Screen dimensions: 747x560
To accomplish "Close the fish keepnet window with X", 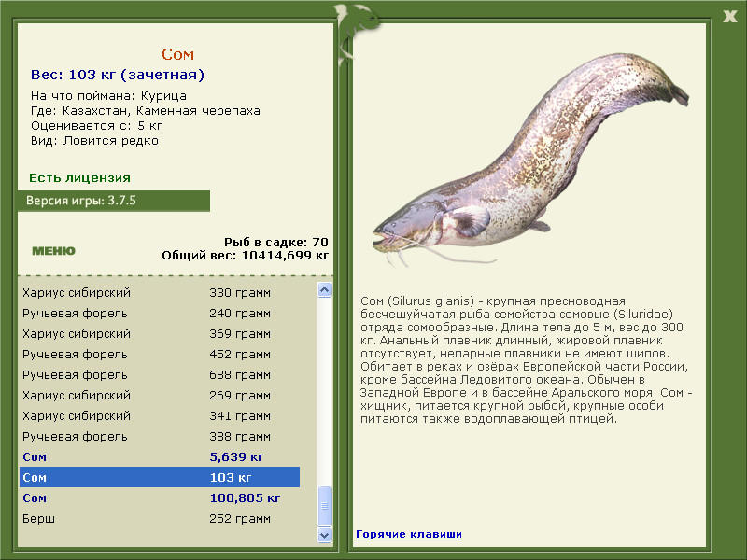I will (730, 17).
